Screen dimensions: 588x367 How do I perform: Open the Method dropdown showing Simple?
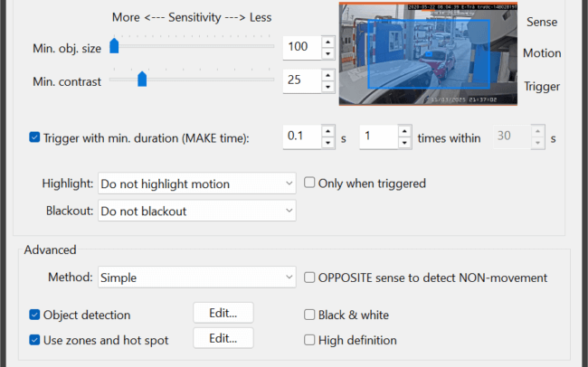[x=197, y=278]
